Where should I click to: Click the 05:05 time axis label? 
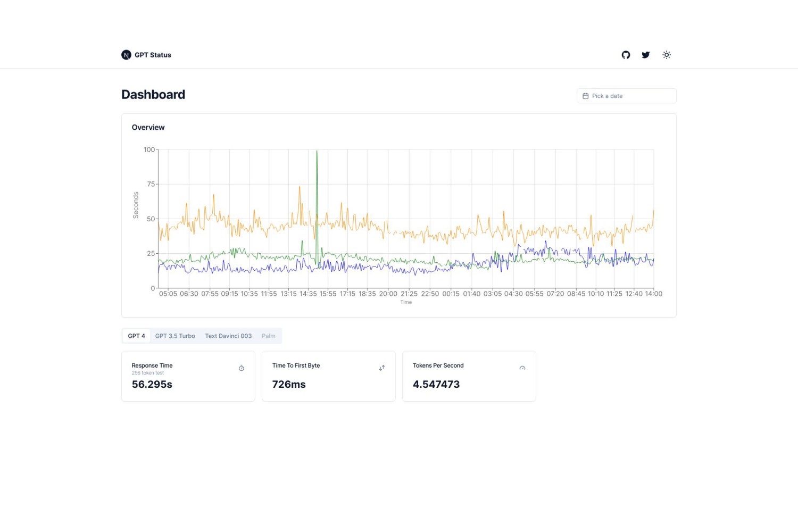pyautogui.click(x=168, y=294)
